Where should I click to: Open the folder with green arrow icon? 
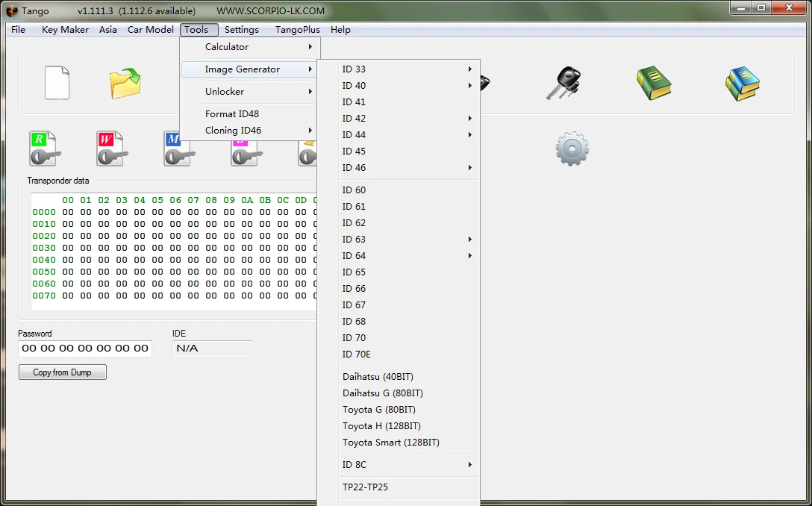(x=125, y=83)
